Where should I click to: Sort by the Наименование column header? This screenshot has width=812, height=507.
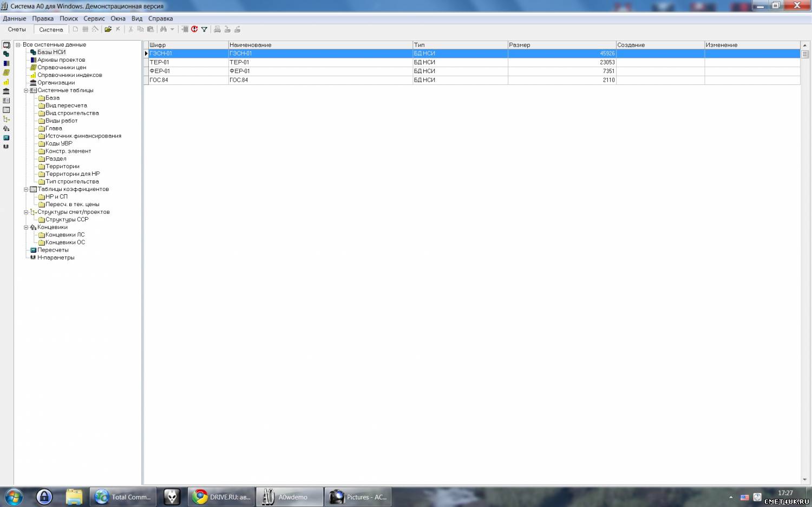(x=320, y=45)
